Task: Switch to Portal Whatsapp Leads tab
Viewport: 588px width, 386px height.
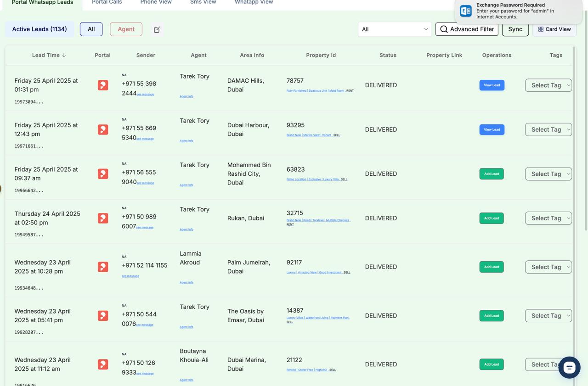Action: coord(42,3)
